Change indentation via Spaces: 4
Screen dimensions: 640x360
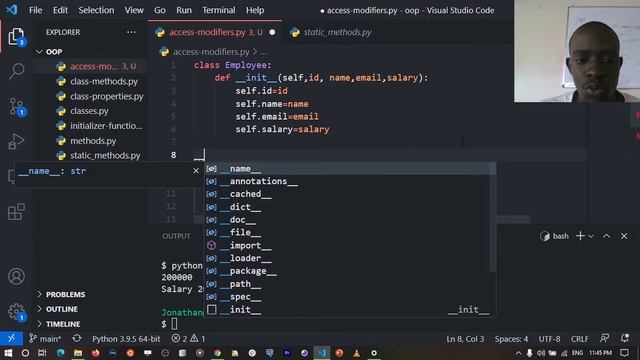tap(511, 339)
